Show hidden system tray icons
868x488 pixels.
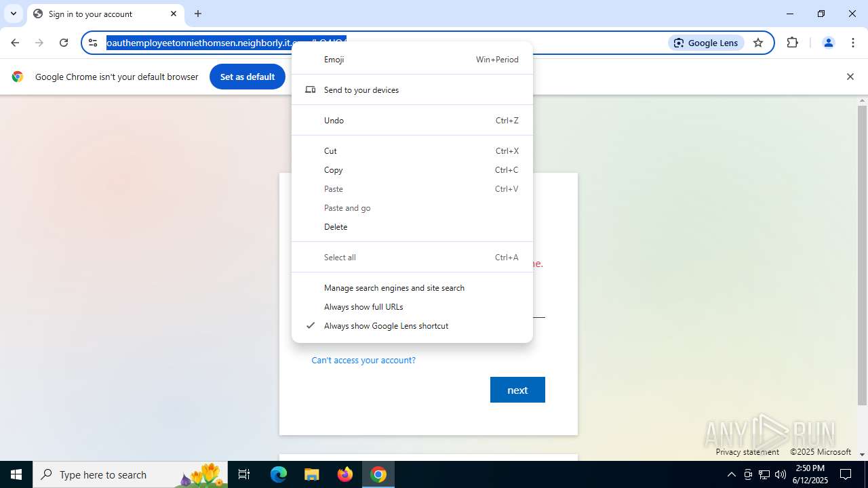tap(731, 474)
